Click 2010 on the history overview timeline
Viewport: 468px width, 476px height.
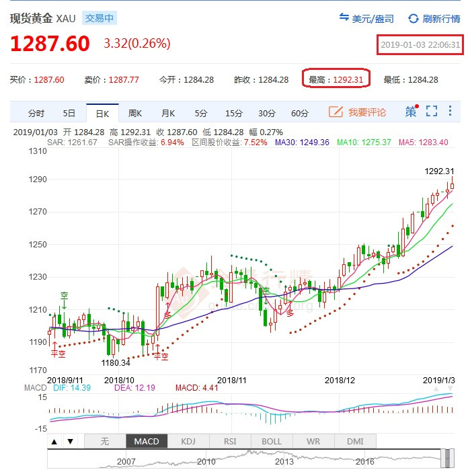point(206,462)
